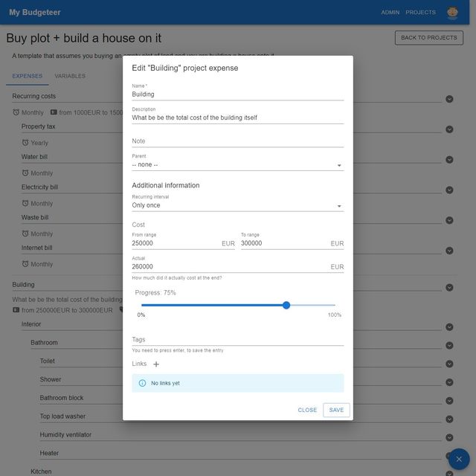Click the "Water bill" row text
The image size is (476, 476).
(x=34, y=157)
